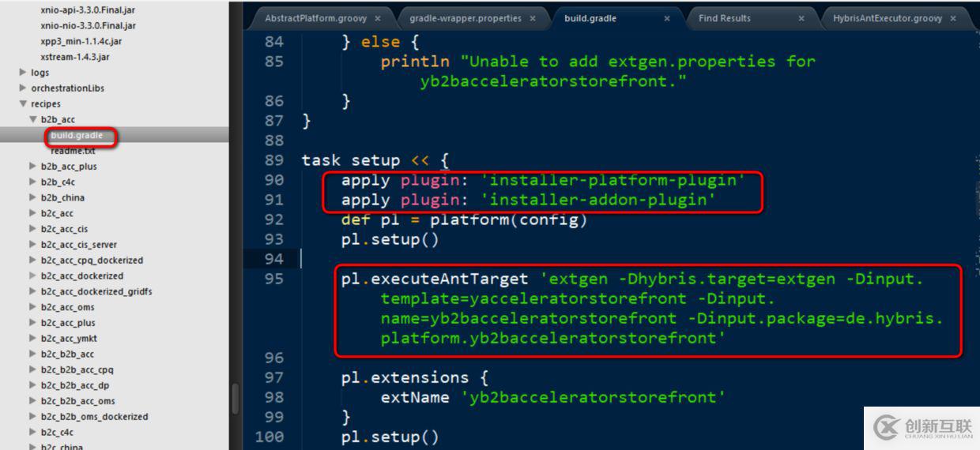Expand the b2c_acc folder arrow
Screen dimensions: 980x450
(33, 213)
